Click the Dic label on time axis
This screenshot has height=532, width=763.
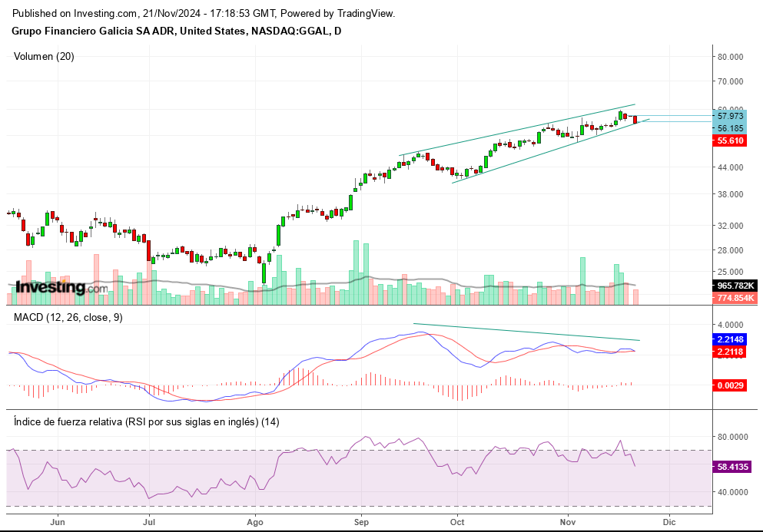coord(669,522)
